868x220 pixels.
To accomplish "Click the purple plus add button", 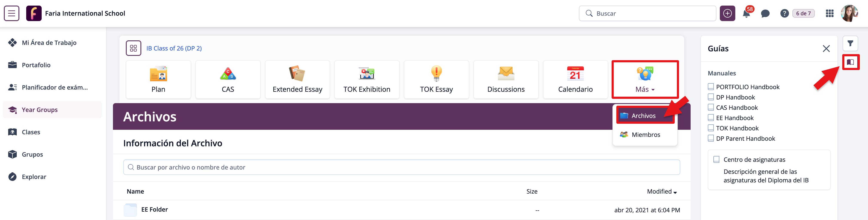I will click(728, 14).
